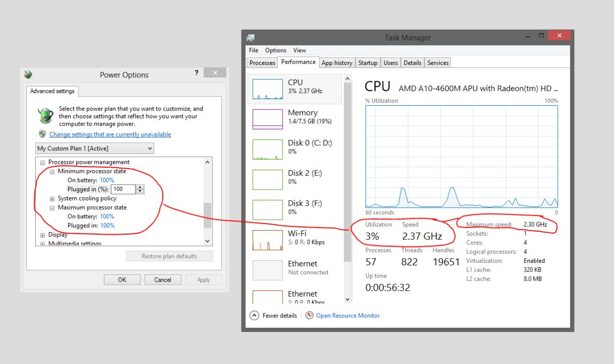Viewport: 614px width, 364px height.
Task: Click the Task Manager title bar icon
Action: [x=251, y=37]
